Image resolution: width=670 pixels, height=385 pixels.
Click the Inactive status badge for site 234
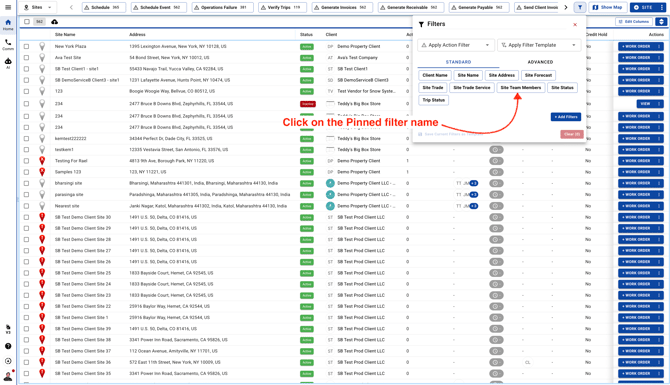click(x=308, y=104)
